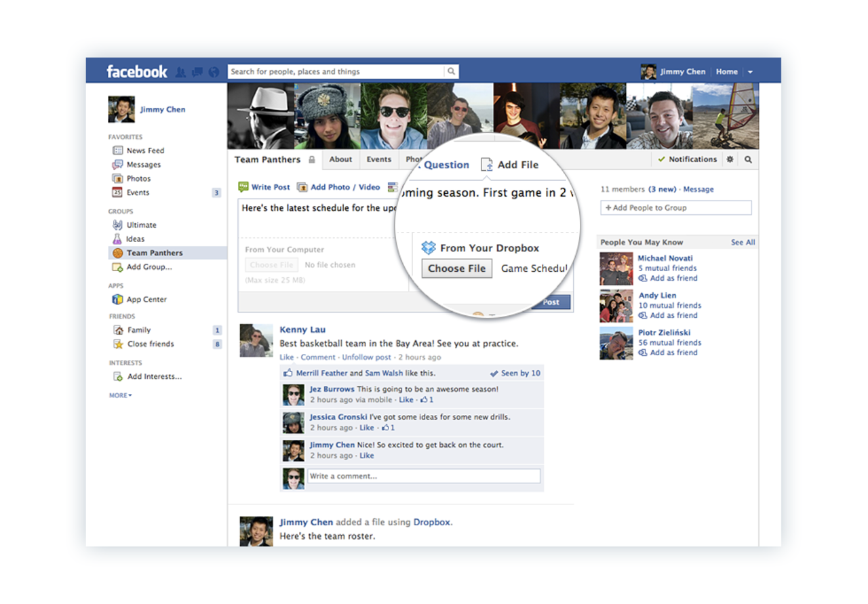The height and width of the screenshot is (604, 868).
Task: Click the Choose File button for Dropbox
Action: (456, 268)
